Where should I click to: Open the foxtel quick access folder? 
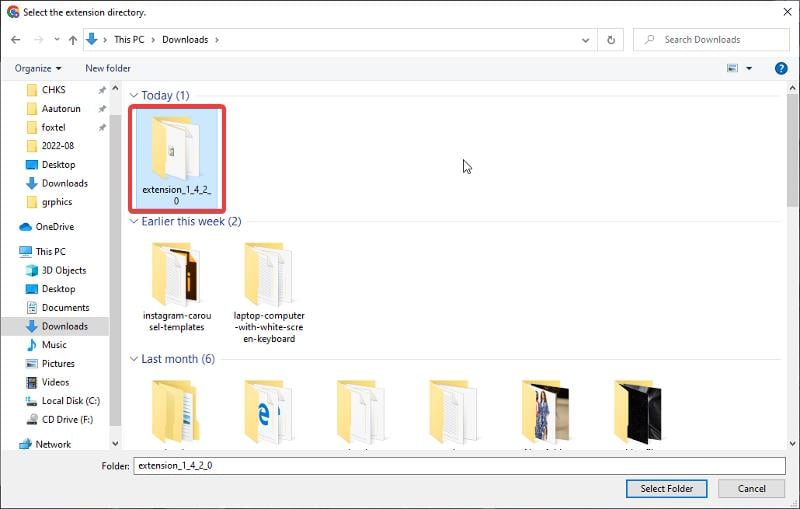click(53, 128)
